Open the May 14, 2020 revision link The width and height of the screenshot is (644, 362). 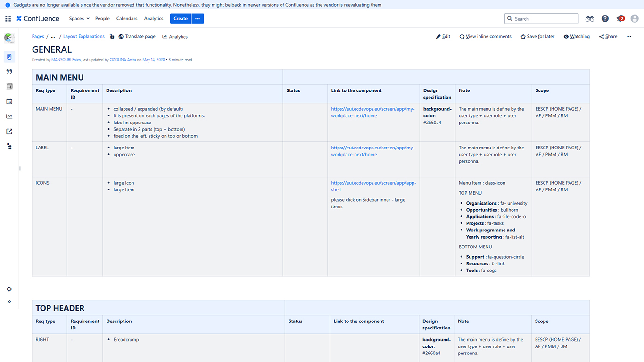[154, 60]
